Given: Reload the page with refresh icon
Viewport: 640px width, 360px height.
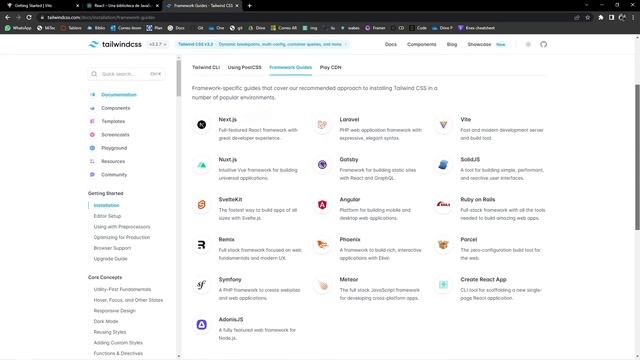Looking at the screenshot, I should point(29,18).
